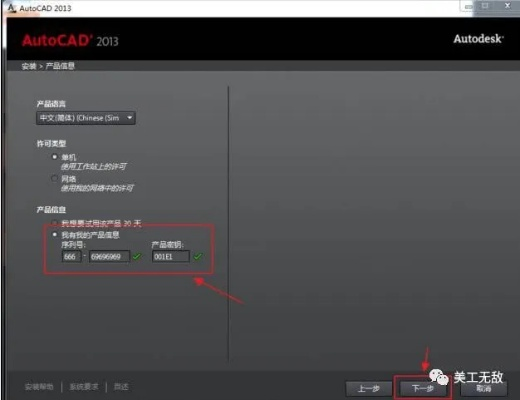Click the green checkmark beside serial number
Screen dimensions: 520x400
click(137, 256)
